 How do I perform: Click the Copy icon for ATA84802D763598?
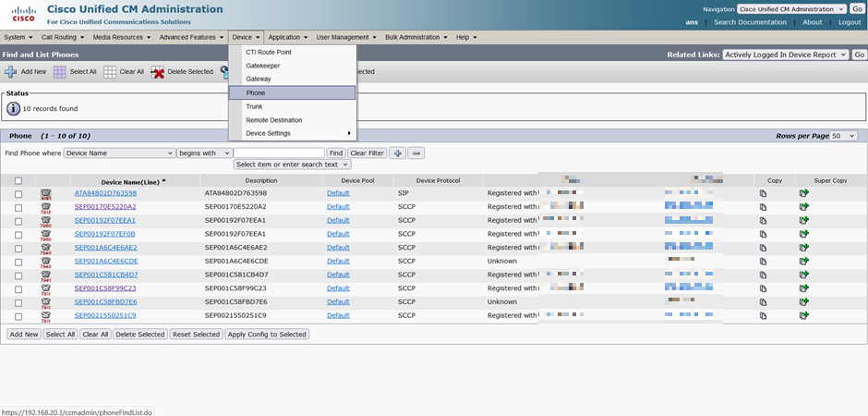763,193
